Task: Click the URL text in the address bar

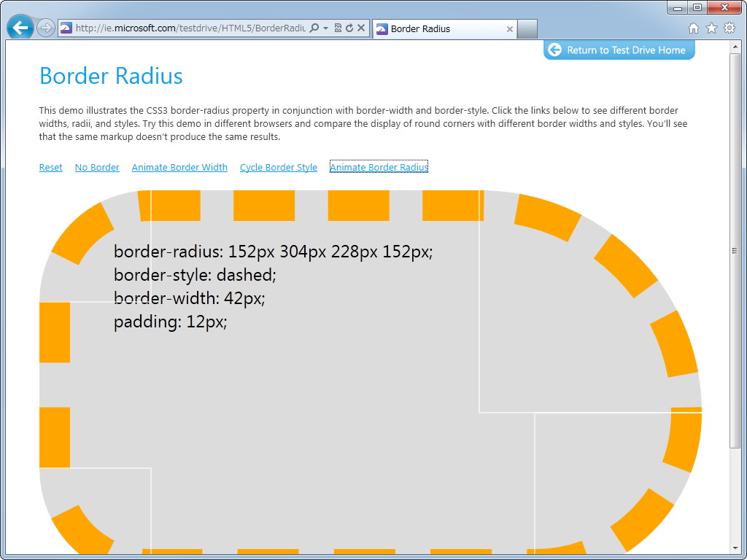Action: pyautogui.click(x=190, y=28)
